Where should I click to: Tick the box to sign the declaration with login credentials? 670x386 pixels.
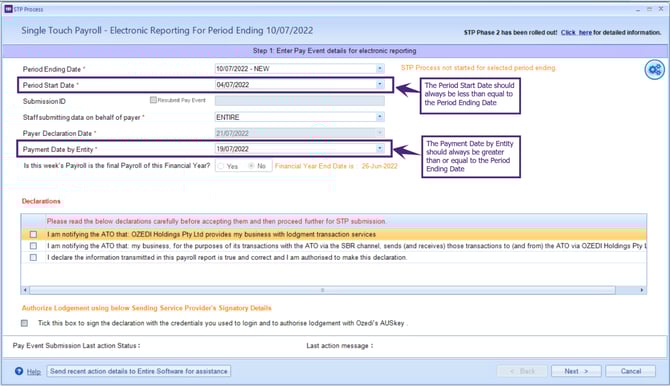tap(24, 323)
